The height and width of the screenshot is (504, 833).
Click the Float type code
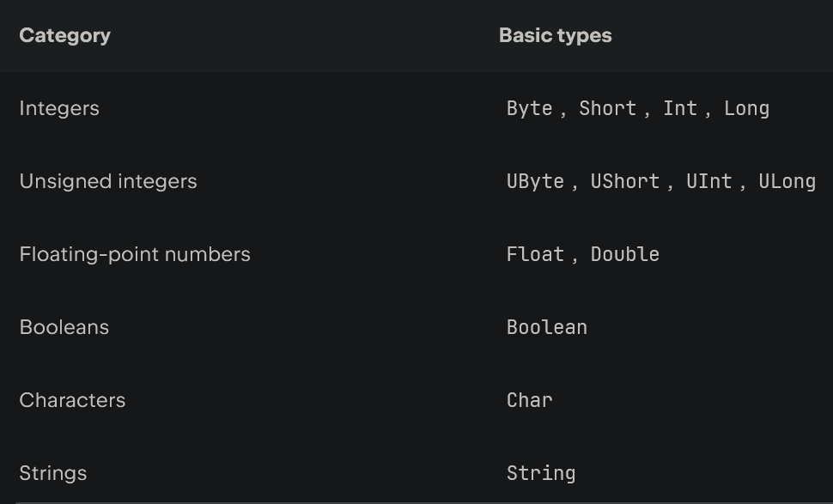pyautogui.click(x=535, y=254)
